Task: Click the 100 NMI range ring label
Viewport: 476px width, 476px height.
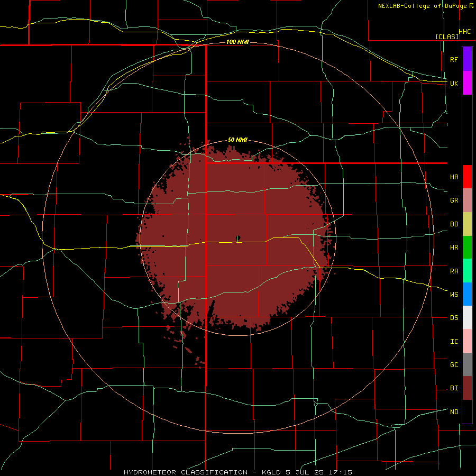Action: point(237,42)
